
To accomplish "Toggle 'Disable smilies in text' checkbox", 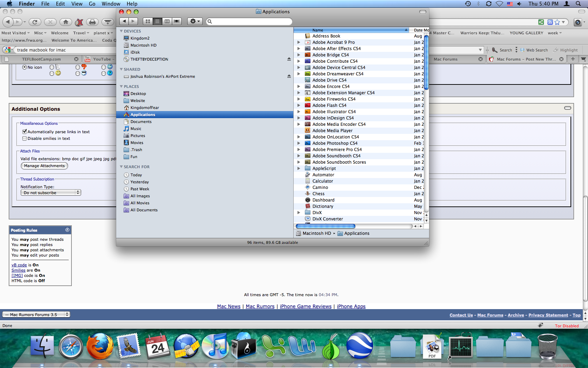I will (24, 138).
